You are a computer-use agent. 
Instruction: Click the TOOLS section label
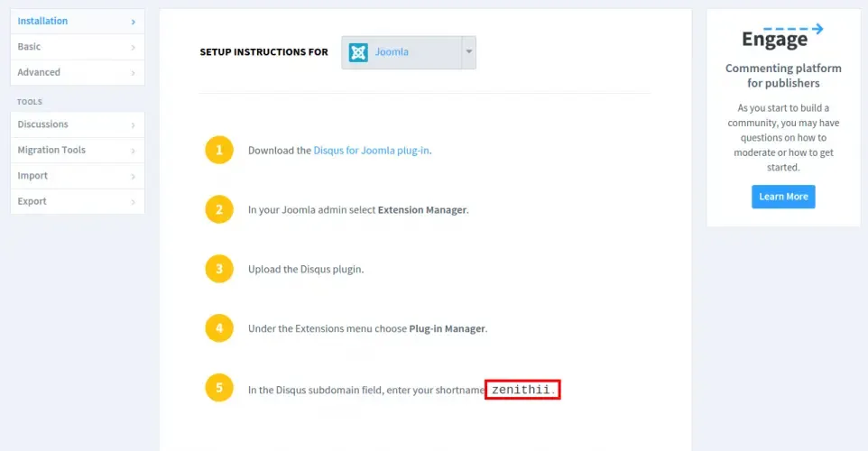tap(30, 102)
